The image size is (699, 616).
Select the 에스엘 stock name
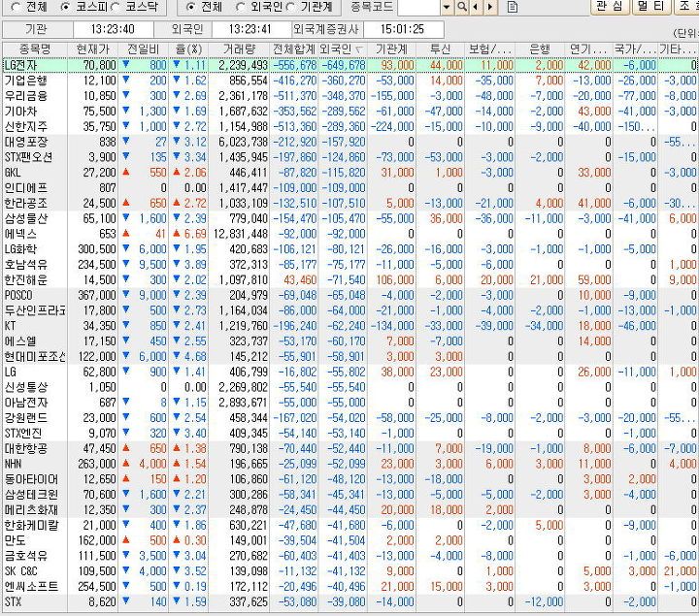(20, 341)
